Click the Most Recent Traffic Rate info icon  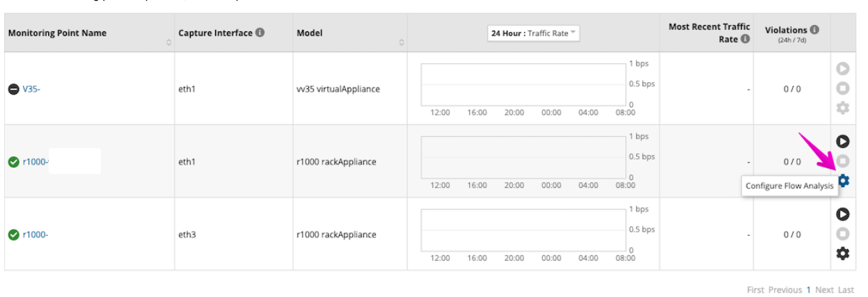pos(745,39)
